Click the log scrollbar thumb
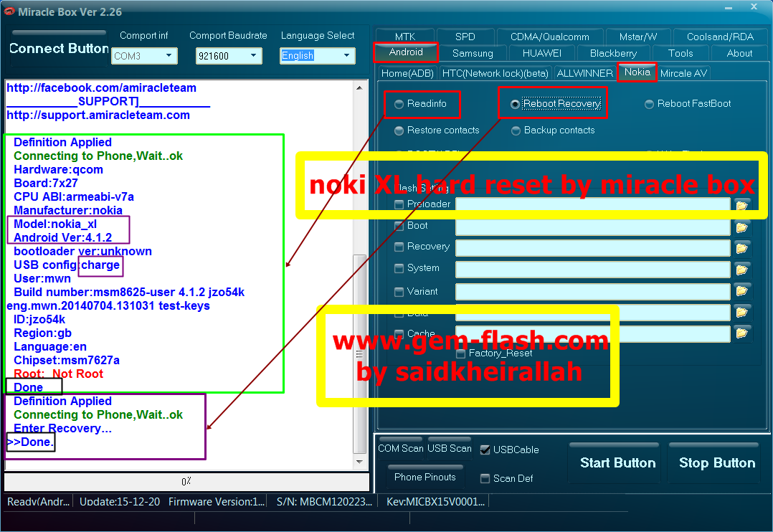The image size is (773, 532). click(x=359, y=354)
